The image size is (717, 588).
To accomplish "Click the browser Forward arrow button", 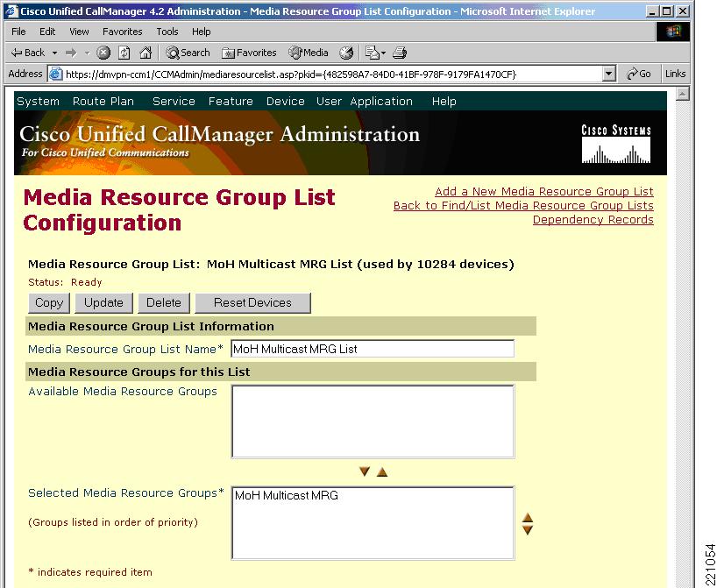I will [x=71, y=53].
